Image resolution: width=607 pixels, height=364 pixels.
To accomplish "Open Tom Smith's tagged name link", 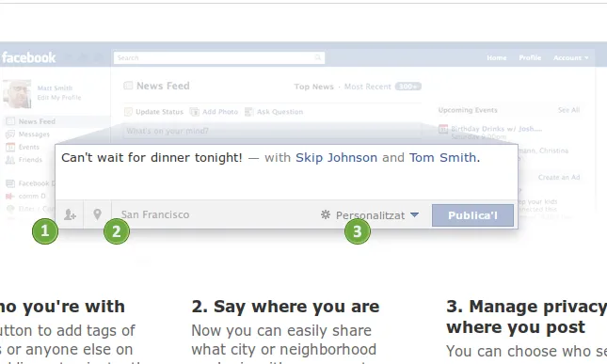I will 443,157.
